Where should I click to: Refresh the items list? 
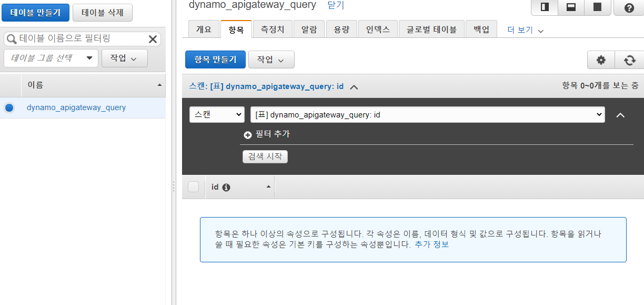(629, 60)
